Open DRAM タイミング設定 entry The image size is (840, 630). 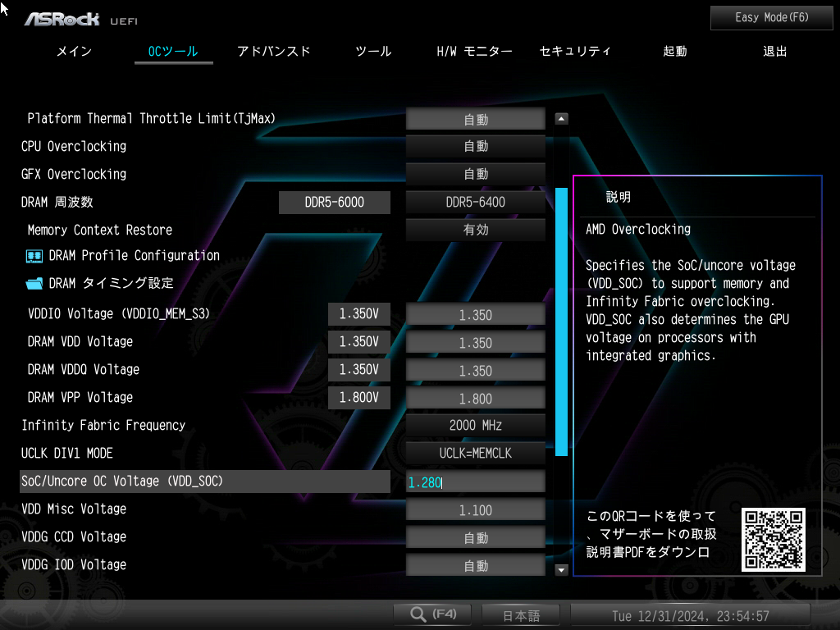tap(112, 283)
